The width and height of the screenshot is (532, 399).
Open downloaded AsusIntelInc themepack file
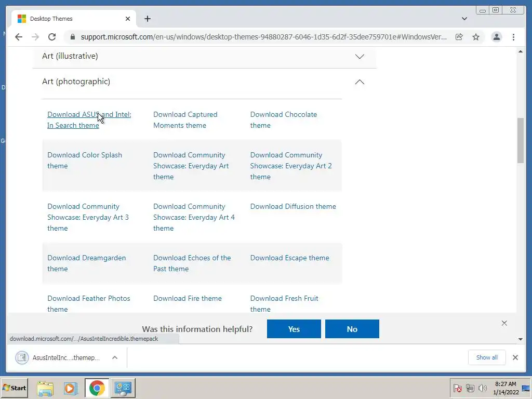pos(58,357)
